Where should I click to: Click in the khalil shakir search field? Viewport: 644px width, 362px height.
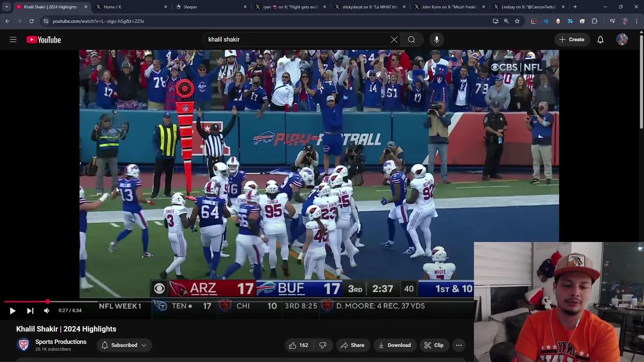297,39
